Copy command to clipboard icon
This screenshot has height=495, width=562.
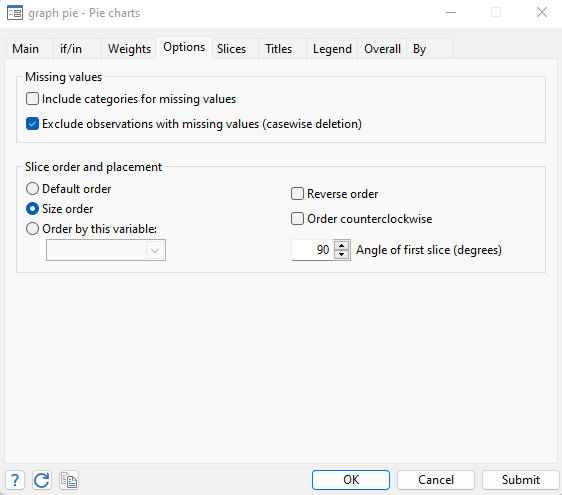click(69, 480)
